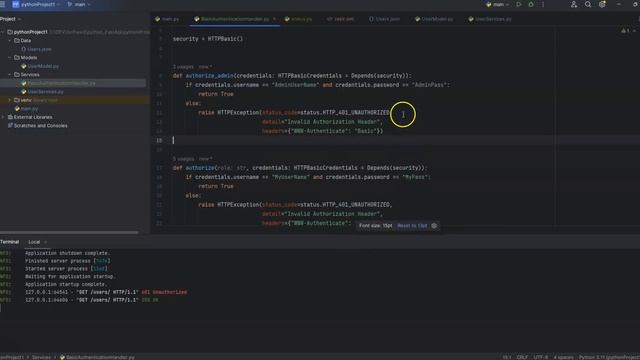
Task: Select the BasicAuthenticationHandler.py editor tab
Action: pyautogui.click(x=235, y=19)
